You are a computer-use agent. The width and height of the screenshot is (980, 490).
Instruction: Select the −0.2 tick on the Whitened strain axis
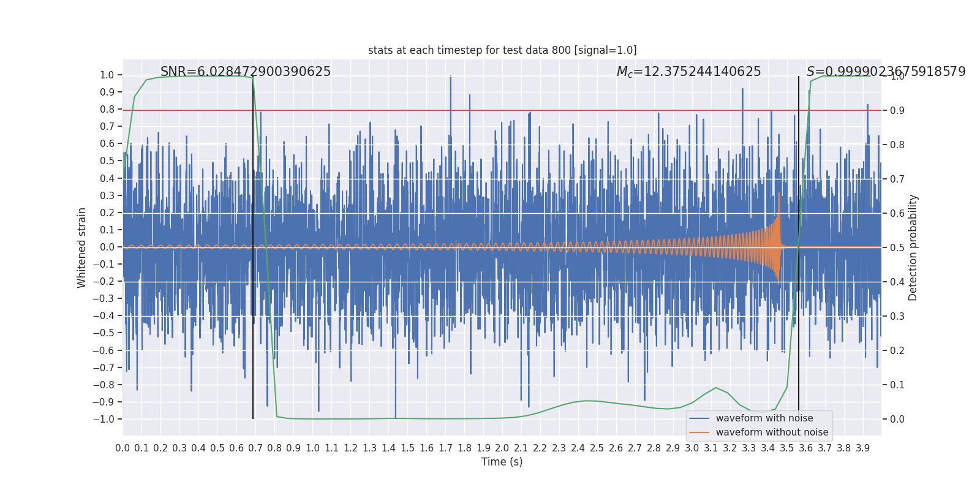click(104, 282)
